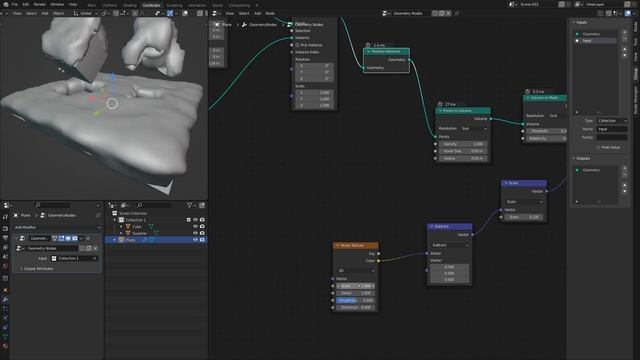Open the Help menu

click(x=73, y=4)
